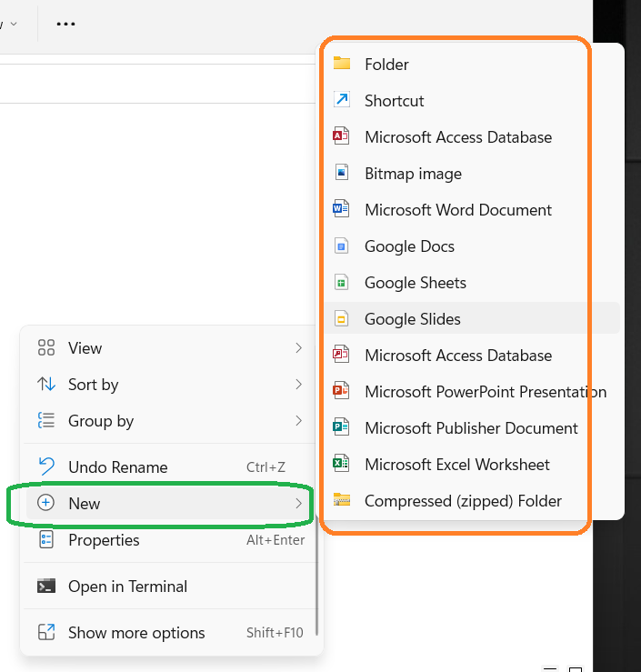Image resolution: width=641 pixels, height=672 pixels.
Task: Select Undo Rename in the context menu
Action: (170, 466)
